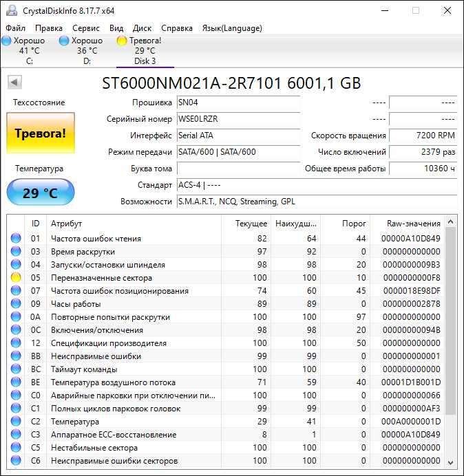Click the blue health orb above drive D:

(x=64, y=41)
